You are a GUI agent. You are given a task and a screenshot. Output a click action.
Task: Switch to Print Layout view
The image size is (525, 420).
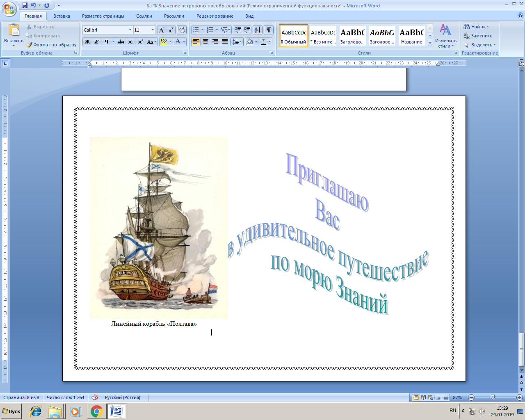click(x=416, y=397)
